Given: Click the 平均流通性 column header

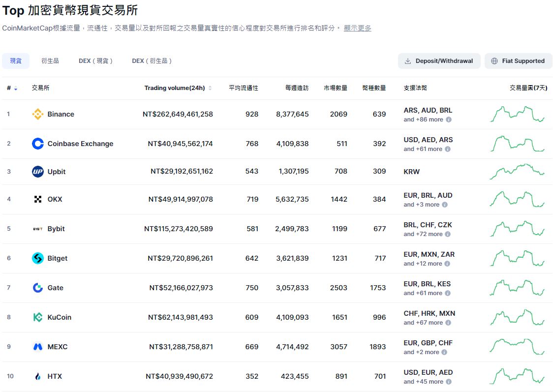Looking at the screenshot, I should coord(244,88).
